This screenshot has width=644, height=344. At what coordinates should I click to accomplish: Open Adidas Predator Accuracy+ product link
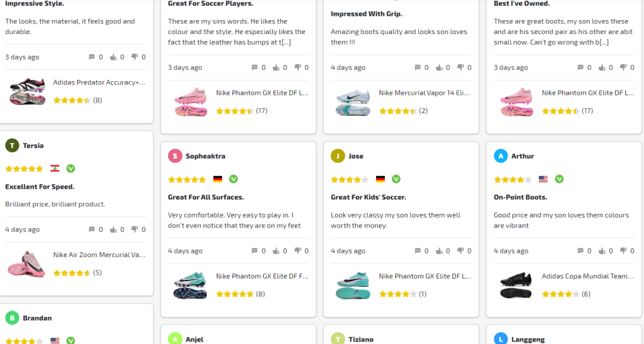99,82
